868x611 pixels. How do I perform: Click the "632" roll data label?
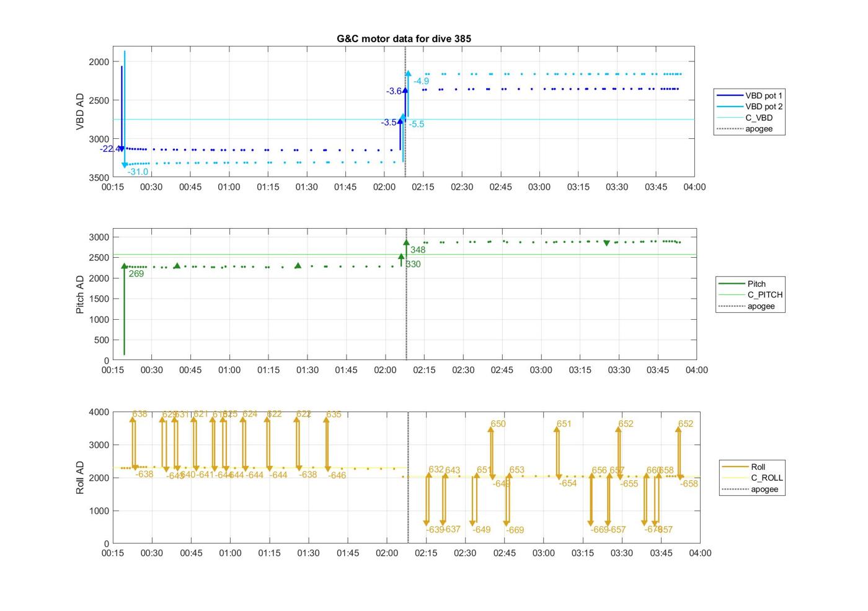point(436,469)
